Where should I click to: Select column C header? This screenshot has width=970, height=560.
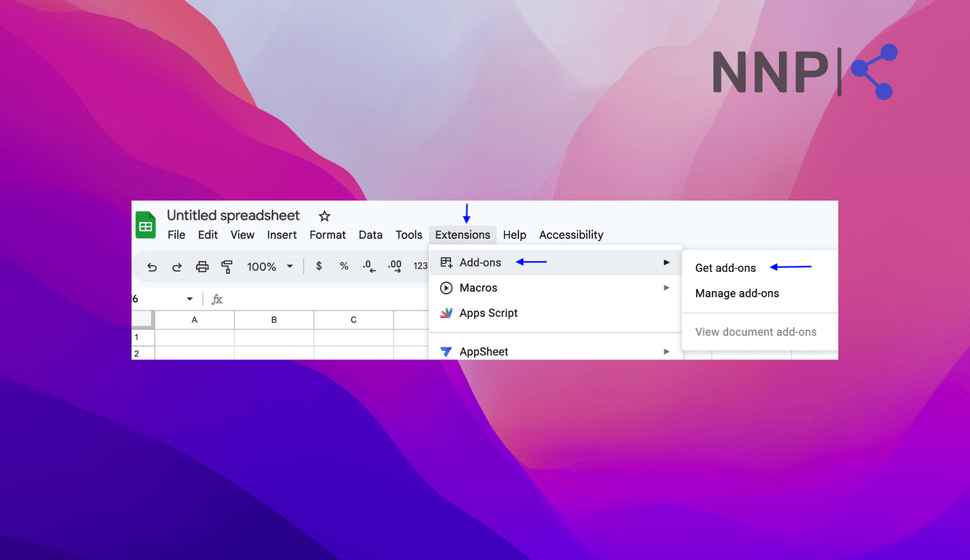coord(353,319)
